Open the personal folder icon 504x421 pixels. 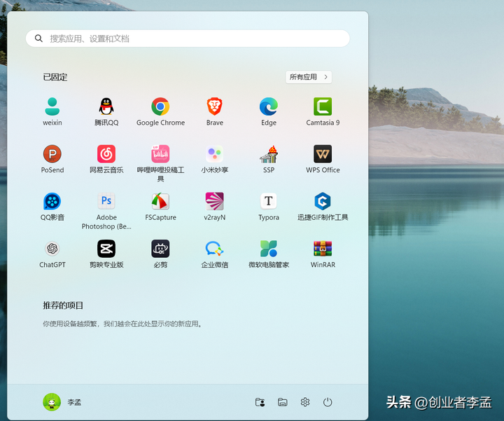point(260,402)
